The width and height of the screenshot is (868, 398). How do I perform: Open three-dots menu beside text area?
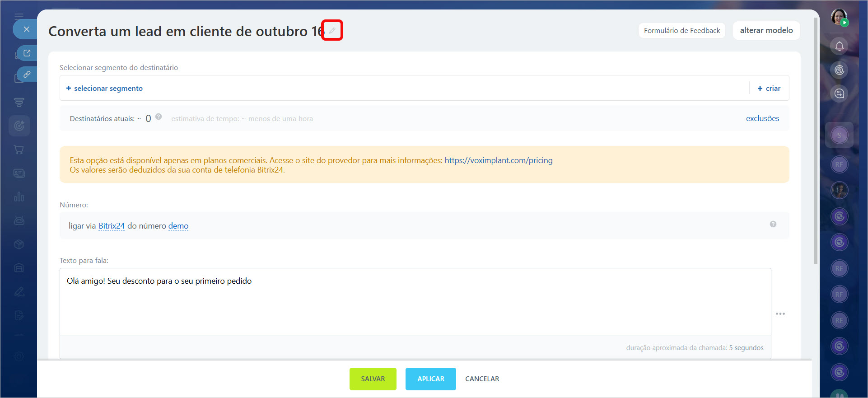[780, 314]
